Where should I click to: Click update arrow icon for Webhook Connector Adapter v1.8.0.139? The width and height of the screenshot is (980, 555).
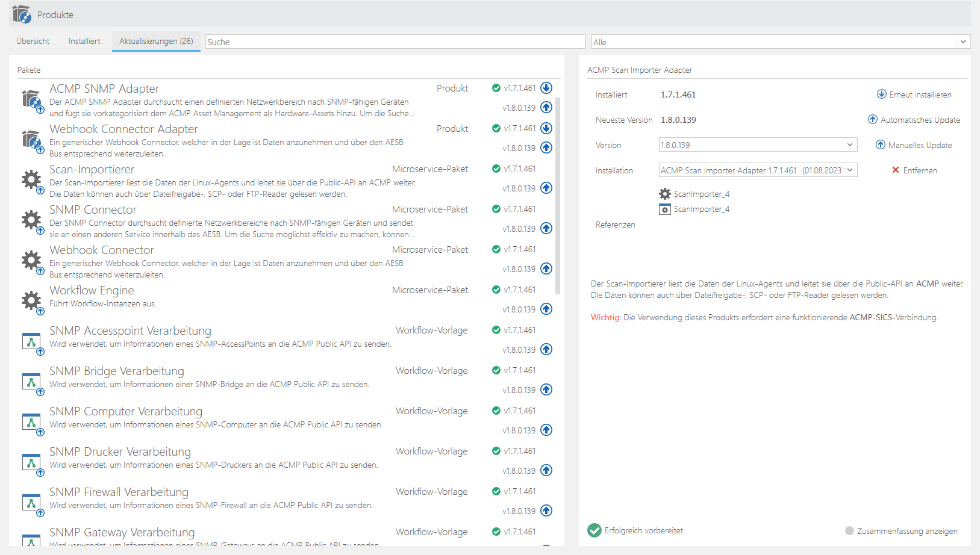(546, 147)
